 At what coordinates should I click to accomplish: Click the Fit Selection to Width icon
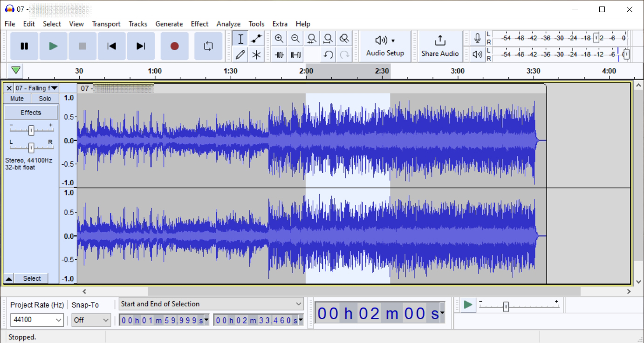tap(312, 39)
